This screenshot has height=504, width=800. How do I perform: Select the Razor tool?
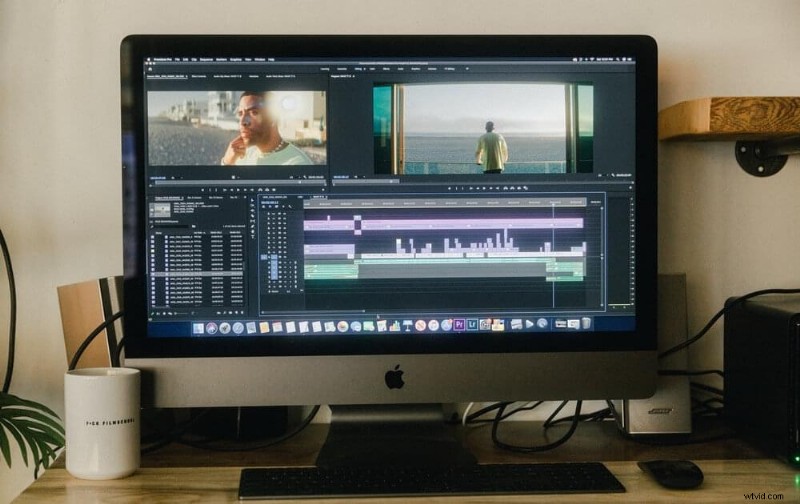[x=252, y=215]
